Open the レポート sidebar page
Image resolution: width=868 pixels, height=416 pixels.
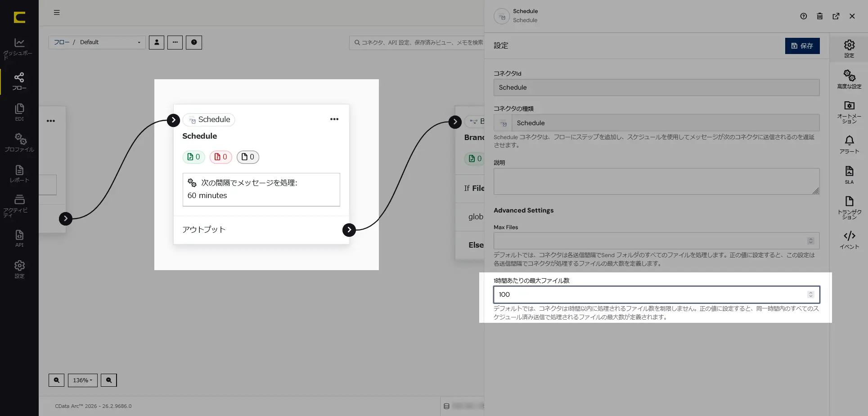pos(19,174)
